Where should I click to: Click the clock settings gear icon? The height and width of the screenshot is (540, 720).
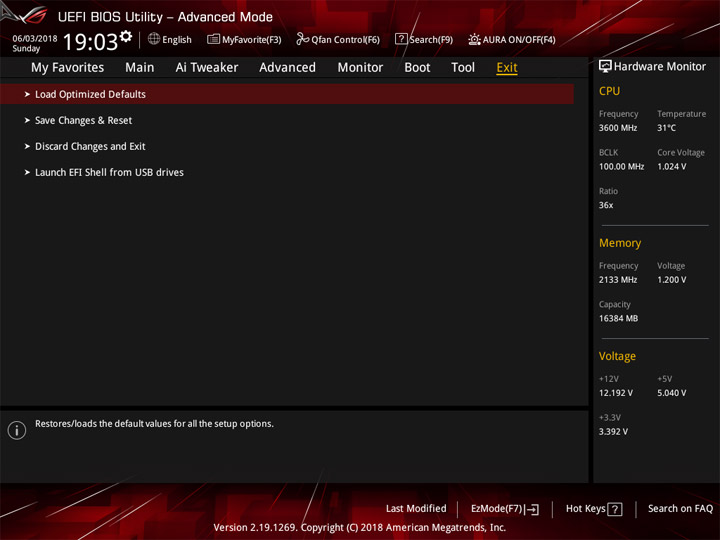pyautogui.click(x=126, y=36)
